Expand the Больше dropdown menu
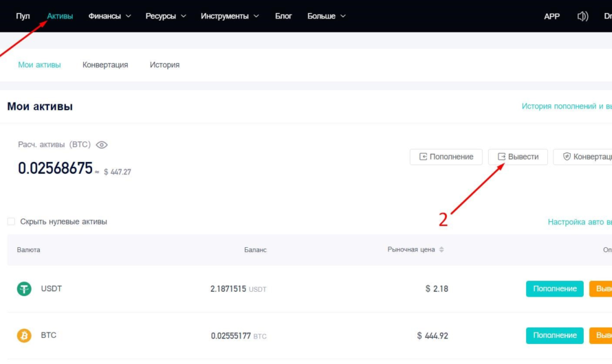Screen dimensions: 612x364 [x=326, y=16]
